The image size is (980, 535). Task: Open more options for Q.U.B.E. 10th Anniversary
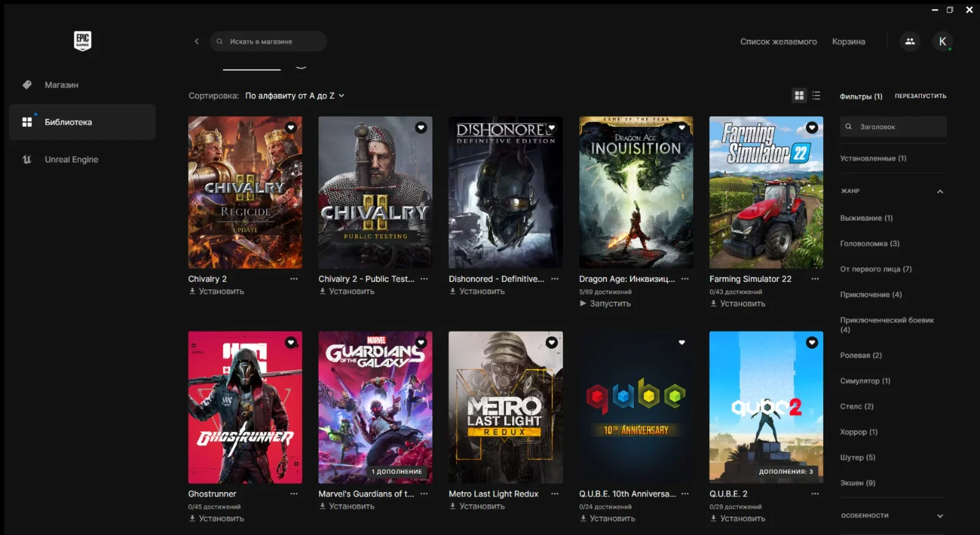685,494
